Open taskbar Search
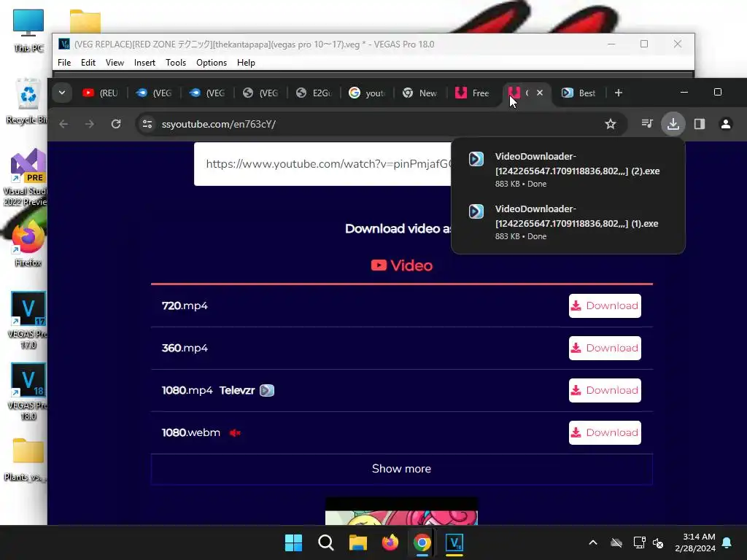This screenshot has height=560, width=747. coord(326,542)
